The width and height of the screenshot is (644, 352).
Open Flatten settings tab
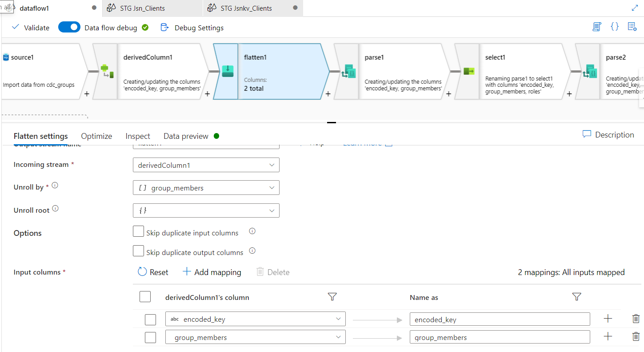(x=41, y=136)
